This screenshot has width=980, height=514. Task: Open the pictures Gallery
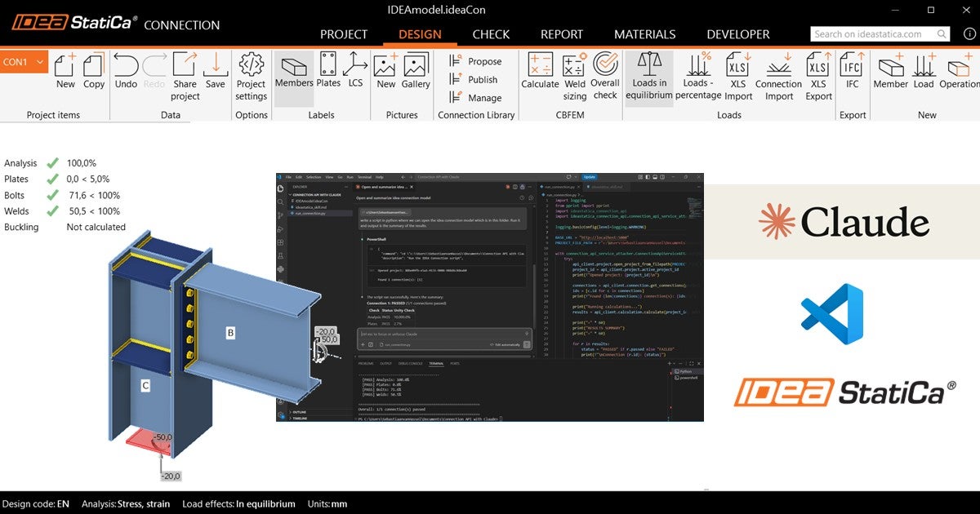416,71
